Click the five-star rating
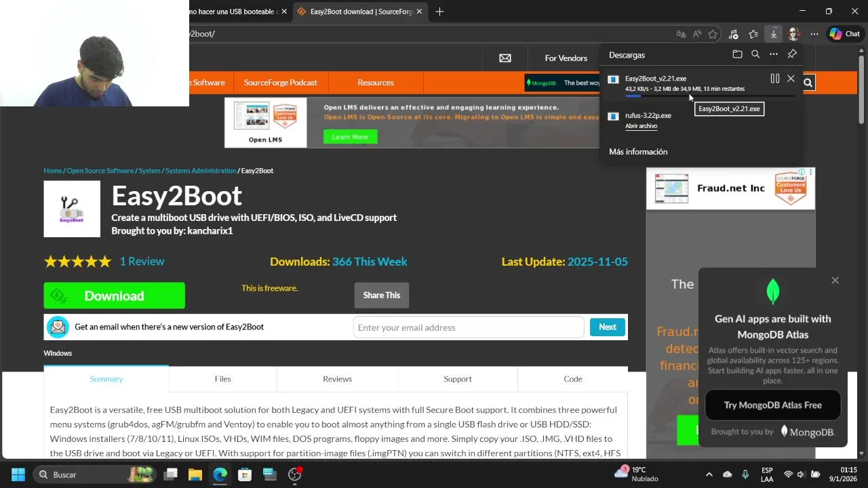Image resolution: width=868 pixels, height=488 pixels. 77,262
